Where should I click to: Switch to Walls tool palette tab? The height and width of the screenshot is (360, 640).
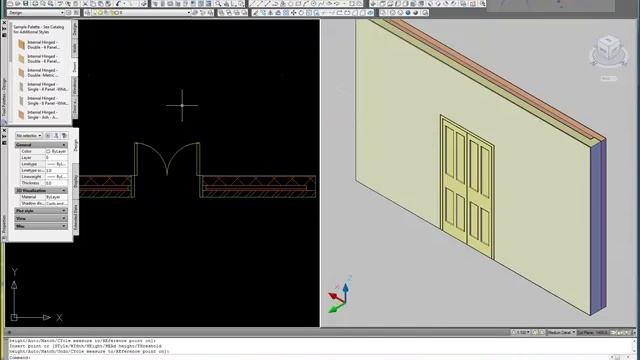click(x=75, y=49)
